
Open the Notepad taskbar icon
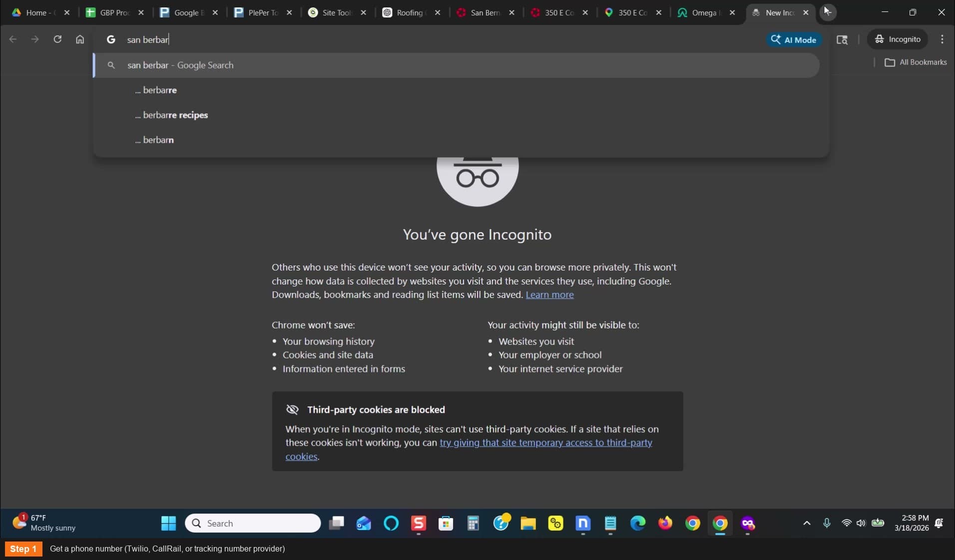pos(610,523)
